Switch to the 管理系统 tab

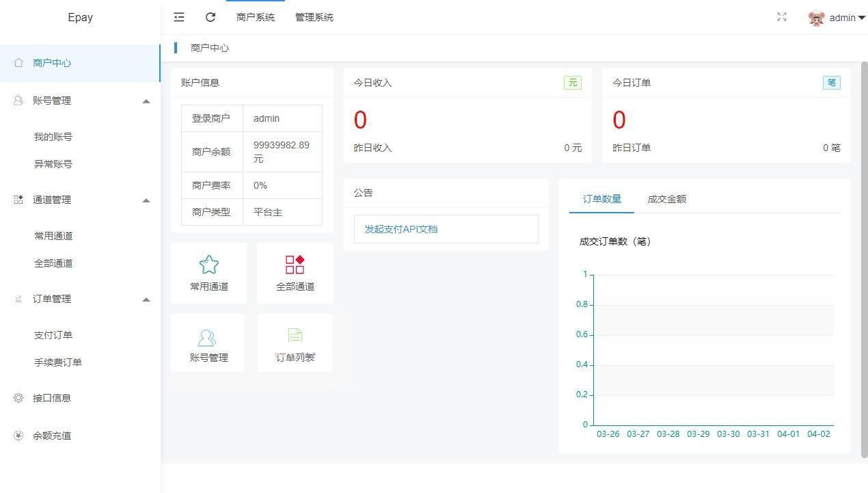coord(314,17)
